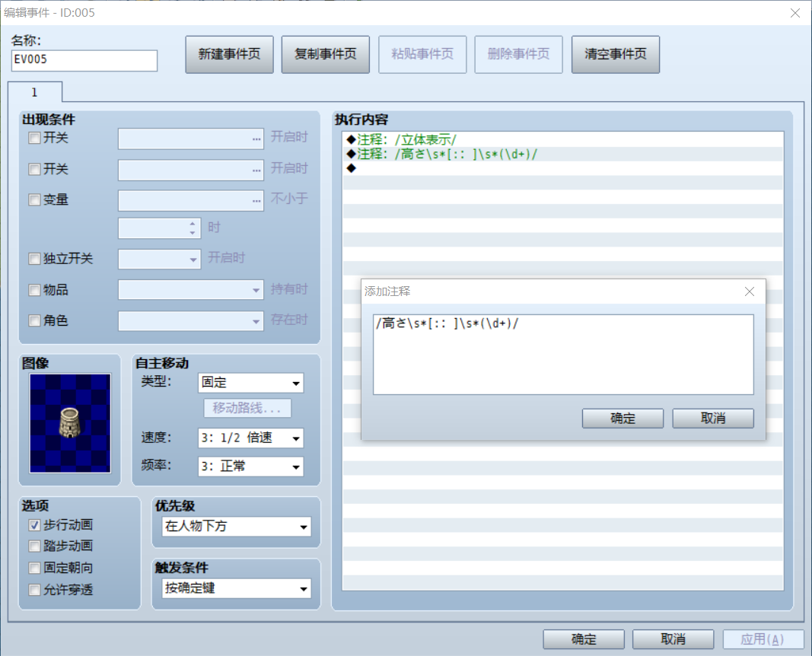
Task: Click the 移动路线... button
Action: coord(247,408)
